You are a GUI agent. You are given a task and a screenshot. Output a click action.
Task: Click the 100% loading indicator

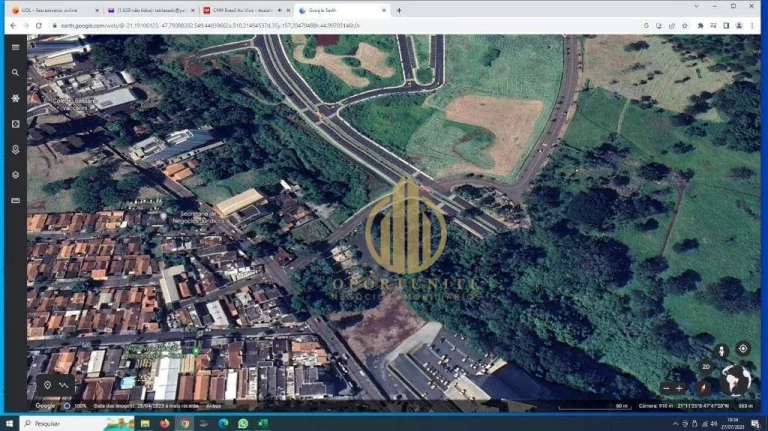(x=75, y=406)
